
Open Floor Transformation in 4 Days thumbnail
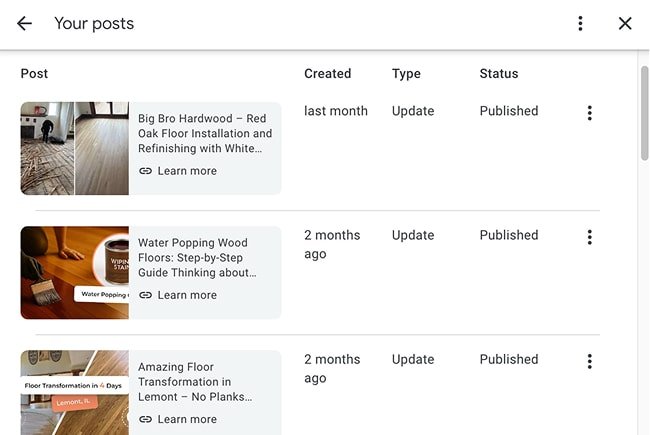click(75, 392)
